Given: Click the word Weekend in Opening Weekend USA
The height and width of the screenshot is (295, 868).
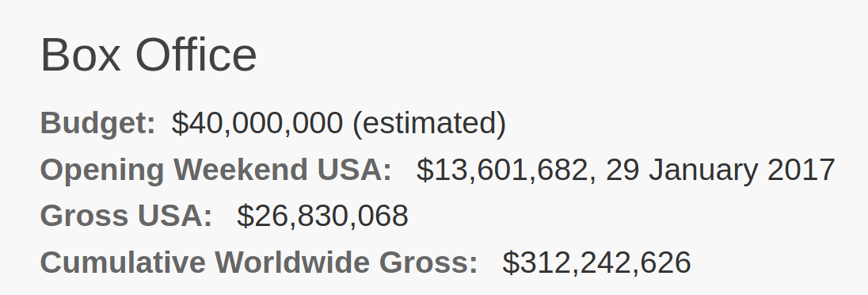Looking at the screenshot, I should click(240, 170).
